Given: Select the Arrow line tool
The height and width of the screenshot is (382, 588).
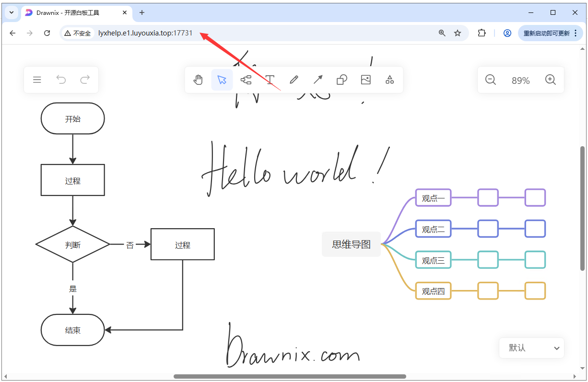Looking at the screenshot, I should (x=318, y=80).
